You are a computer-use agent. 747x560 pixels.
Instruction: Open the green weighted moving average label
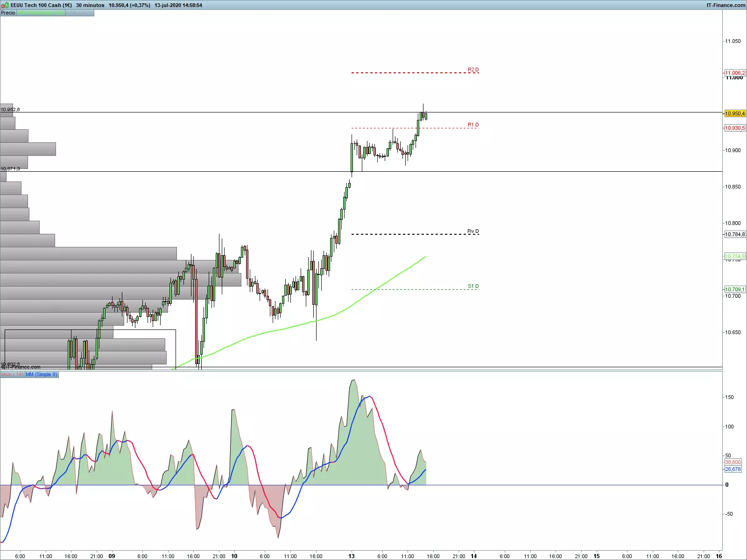click(41, 13)
